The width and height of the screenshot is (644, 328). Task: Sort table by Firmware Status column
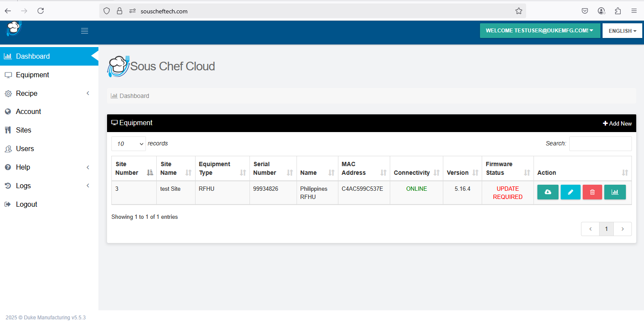click(508, 168)
